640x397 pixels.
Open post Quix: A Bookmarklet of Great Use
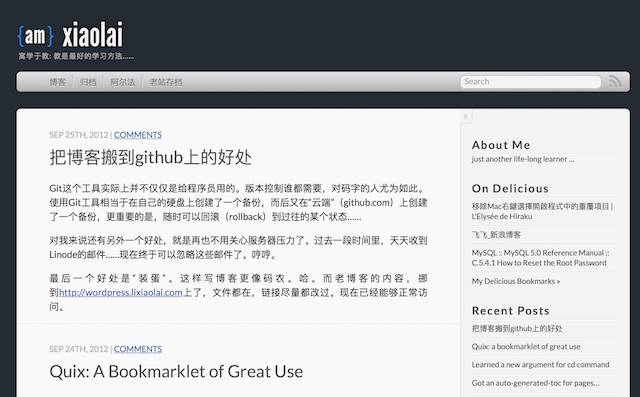(176, 371)
